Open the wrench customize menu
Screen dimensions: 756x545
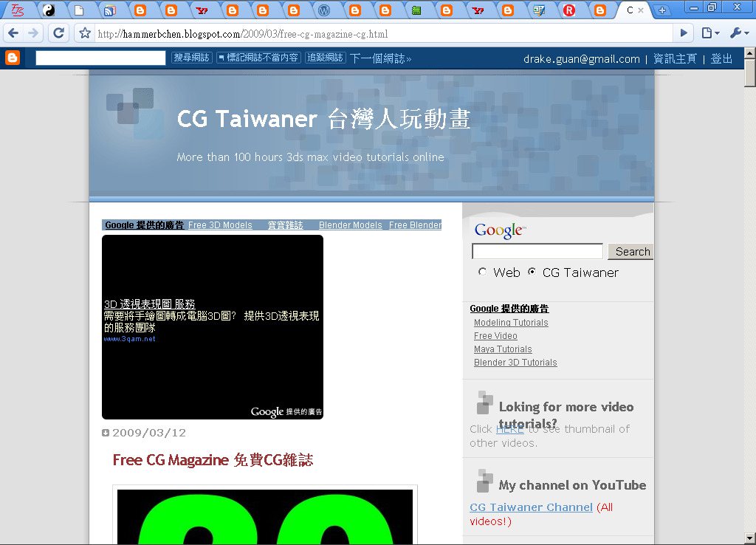(738, 33)
